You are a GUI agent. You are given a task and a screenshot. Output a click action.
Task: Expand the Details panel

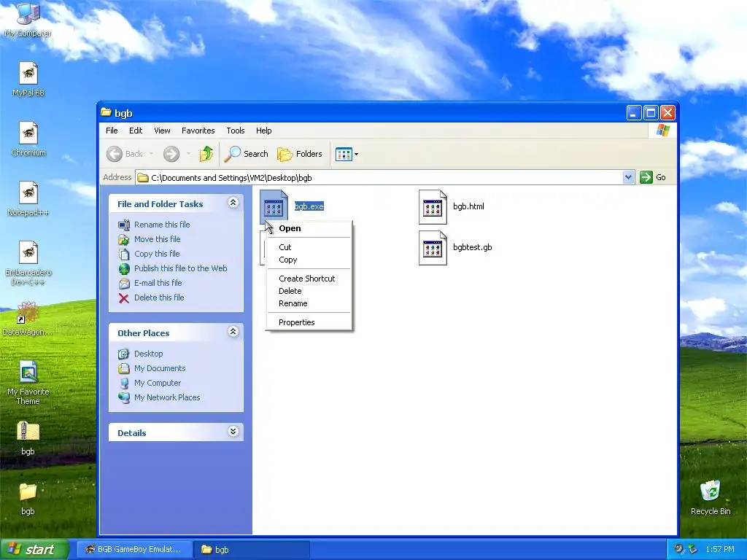233,432
